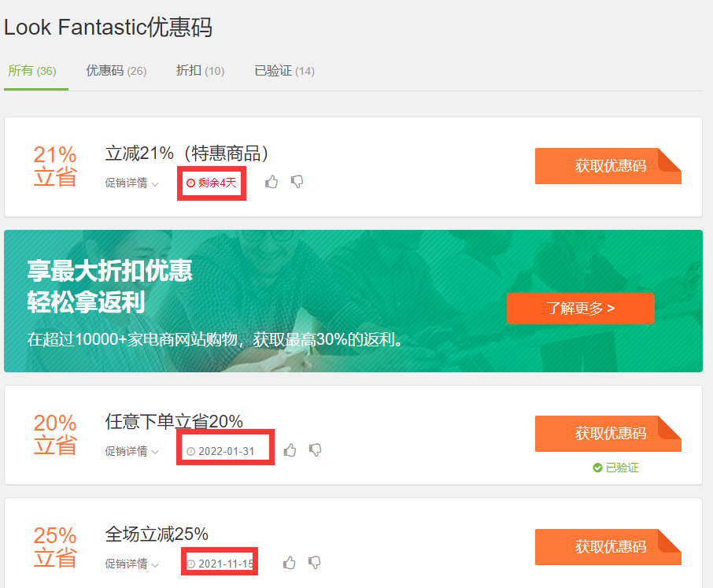Show the 已验证 (14) tab
Viewport: 713px width, 588px height.
tap(284, 71)
